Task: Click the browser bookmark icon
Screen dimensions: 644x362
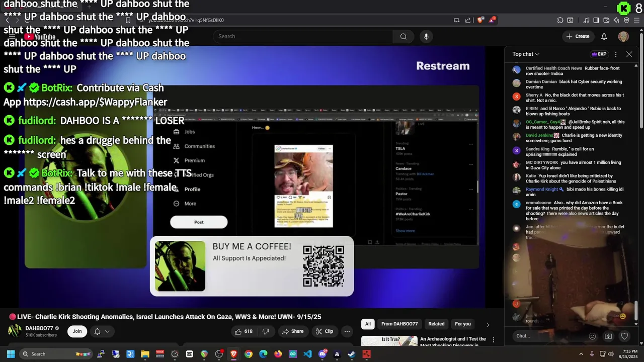Action: (128, 20)
